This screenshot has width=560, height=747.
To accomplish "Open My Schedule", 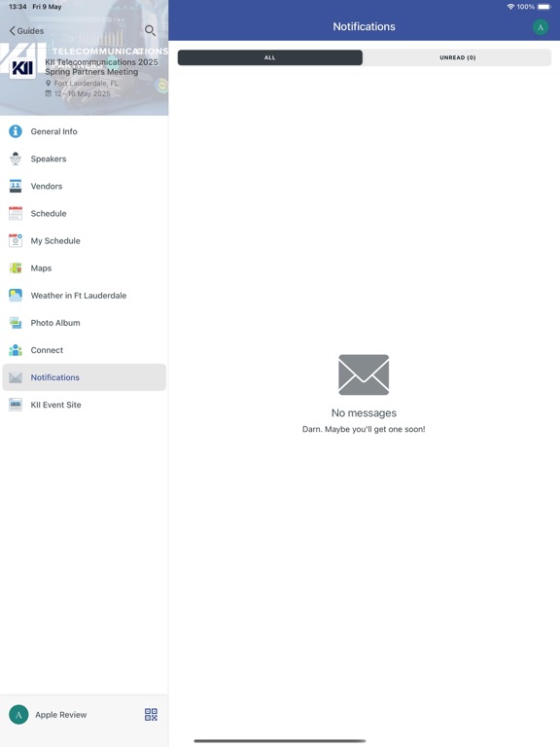I will click(x=85, y=240).
